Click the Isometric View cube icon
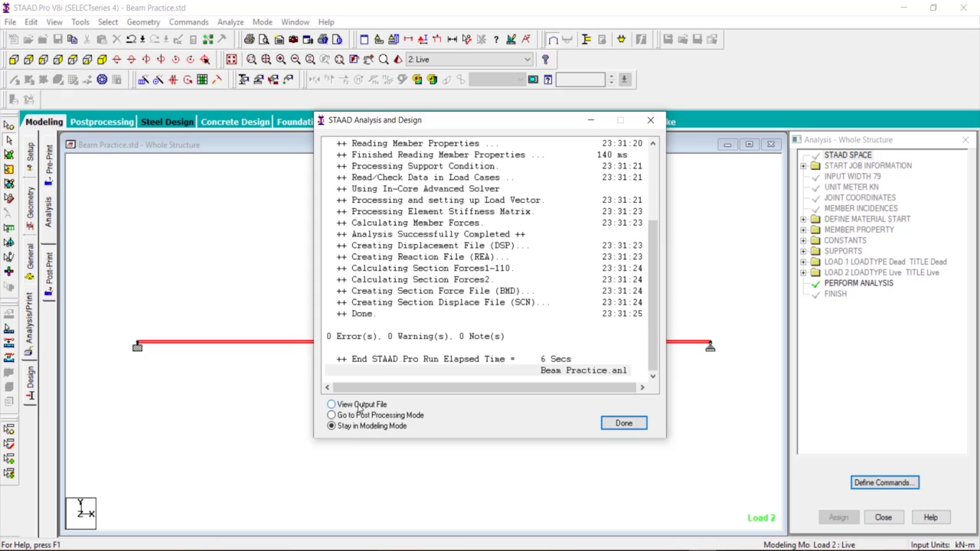This screenshot has height=551, width=980. pos(102,60)
